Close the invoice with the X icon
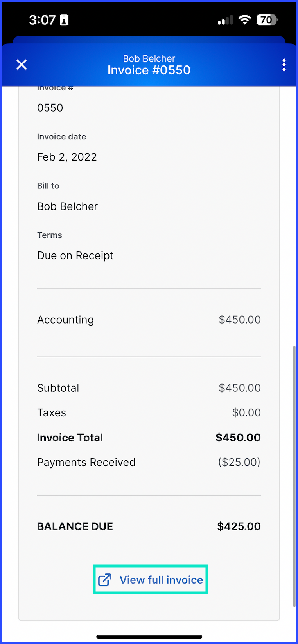The image size is (298, 644). pyautogui.click(x=22, y=64)
